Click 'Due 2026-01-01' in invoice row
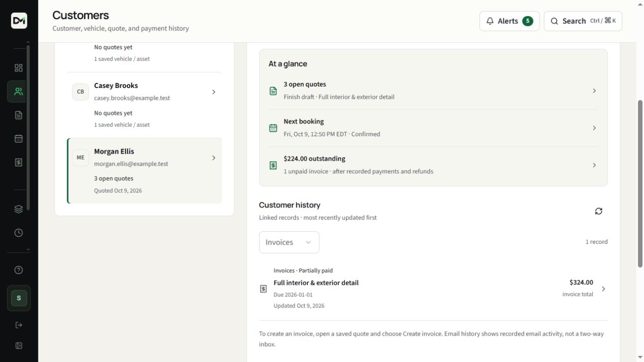Image resolution: width=644 pixels, height=362 pixels. (293, 295)
